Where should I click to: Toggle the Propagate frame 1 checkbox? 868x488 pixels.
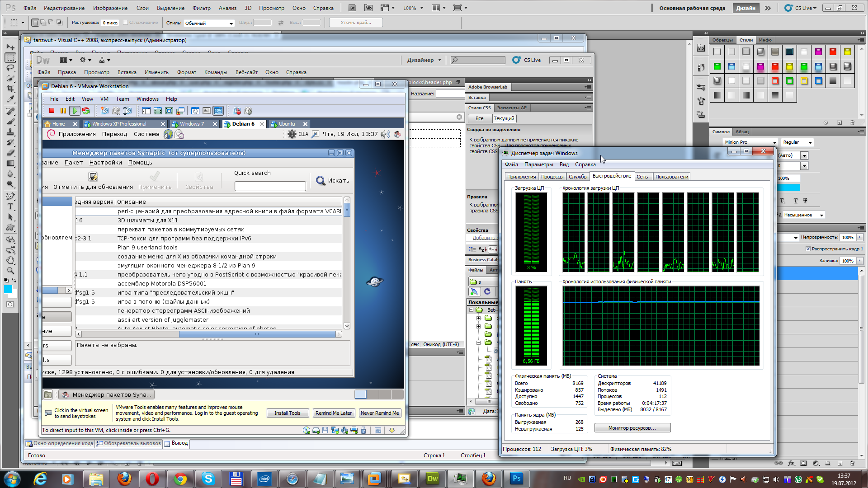(x=808, y=249)
